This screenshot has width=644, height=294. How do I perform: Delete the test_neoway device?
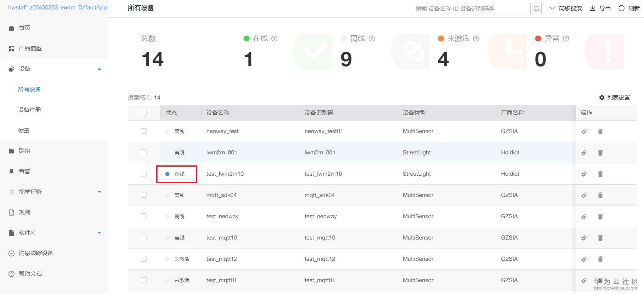(600, 217)
